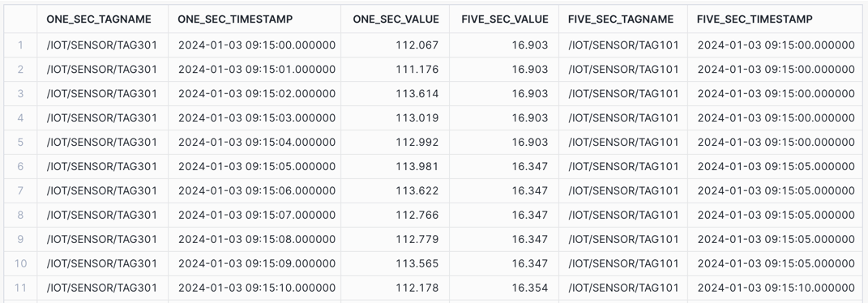The height and width of the screenshot is (303, 868).
Task: Select row number 11
Action: pyautogui.click(x=20, y=288)
